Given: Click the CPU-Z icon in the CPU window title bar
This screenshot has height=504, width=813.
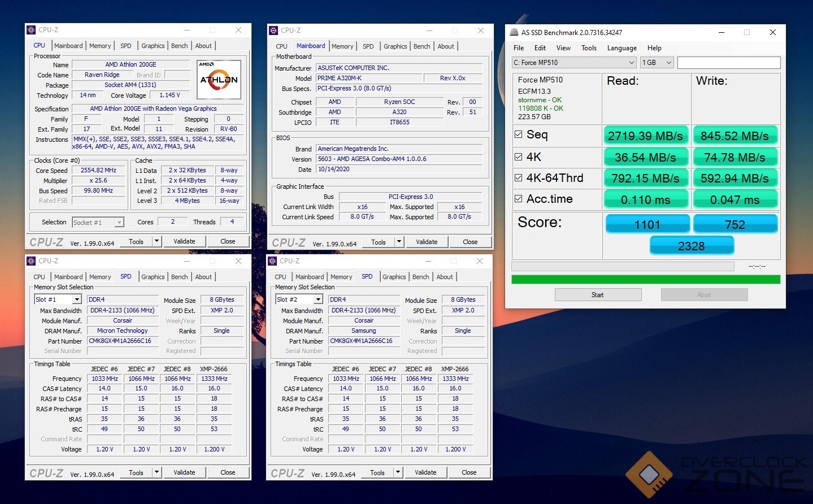Looking at the screenshot, I should pyautogui.click(x=32, y=30).
